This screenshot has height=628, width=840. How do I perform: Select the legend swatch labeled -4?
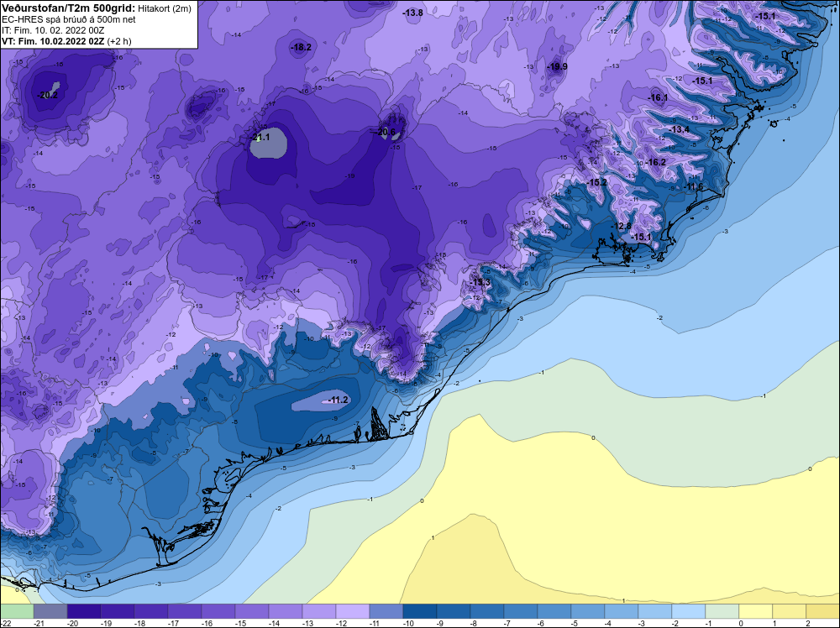click(x=622, y=611)
